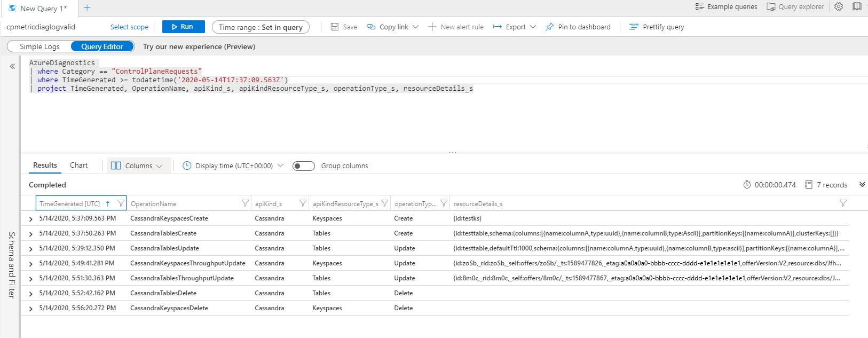Screen dimensions: 868x338
Task: Click the Select scope link
Action: point(129,27)
